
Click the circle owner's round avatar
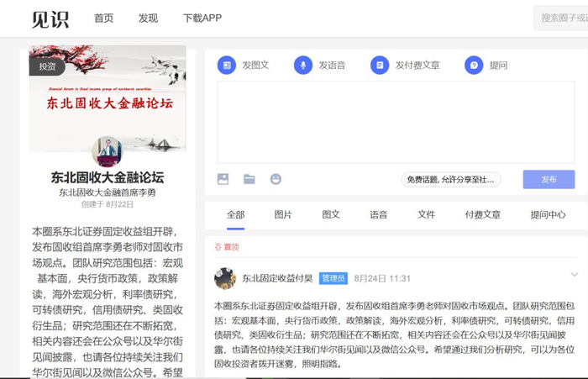108,151
